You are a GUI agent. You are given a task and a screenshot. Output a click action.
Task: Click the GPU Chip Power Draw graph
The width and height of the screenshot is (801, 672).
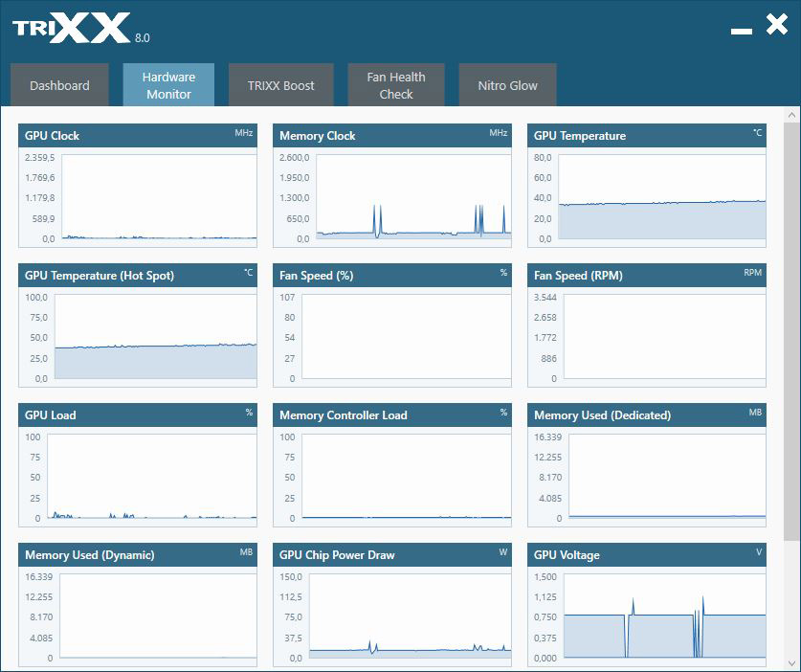point(411,616)
